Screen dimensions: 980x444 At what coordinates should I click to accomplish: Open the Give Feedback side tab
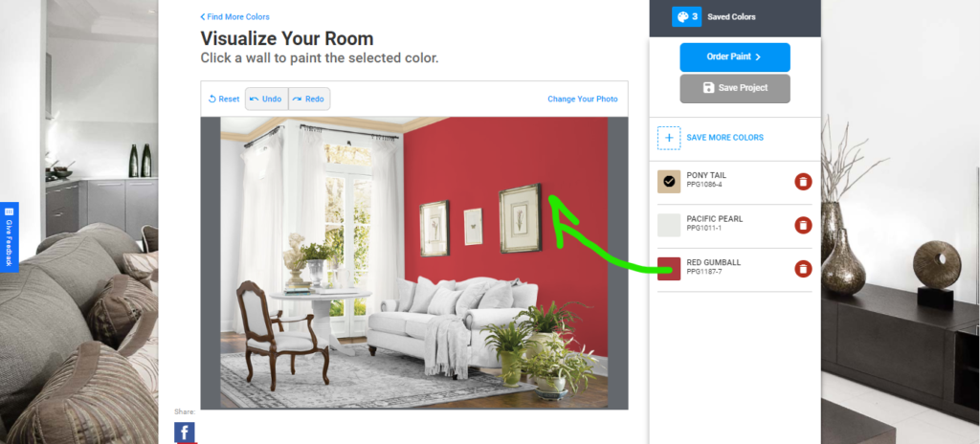pos(9,237)
